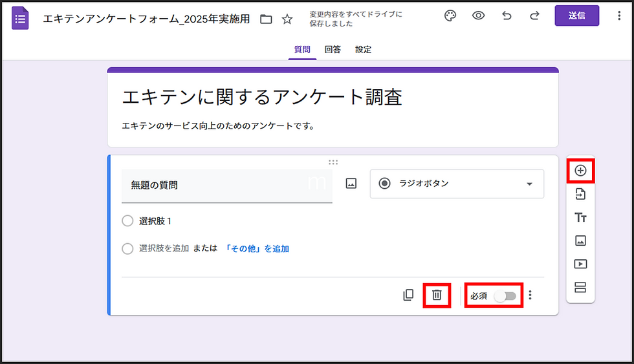Add image to the question

(351, 184)
